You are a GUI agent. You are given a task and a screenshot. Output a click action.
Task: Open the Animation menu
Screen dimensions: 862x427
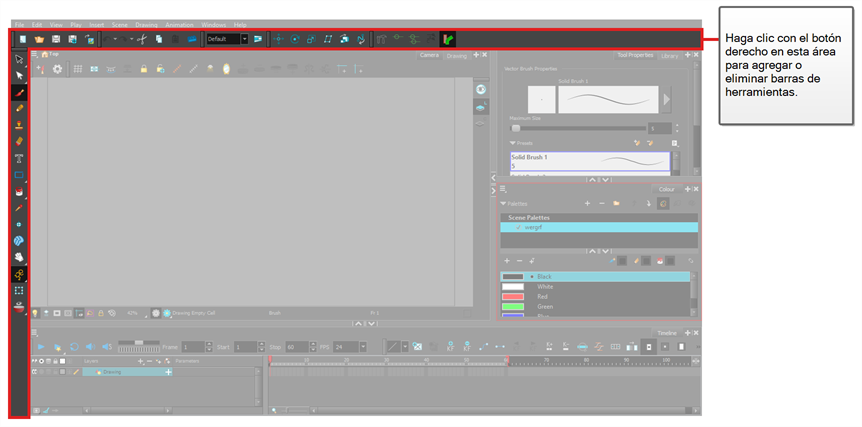coord(179,25)
